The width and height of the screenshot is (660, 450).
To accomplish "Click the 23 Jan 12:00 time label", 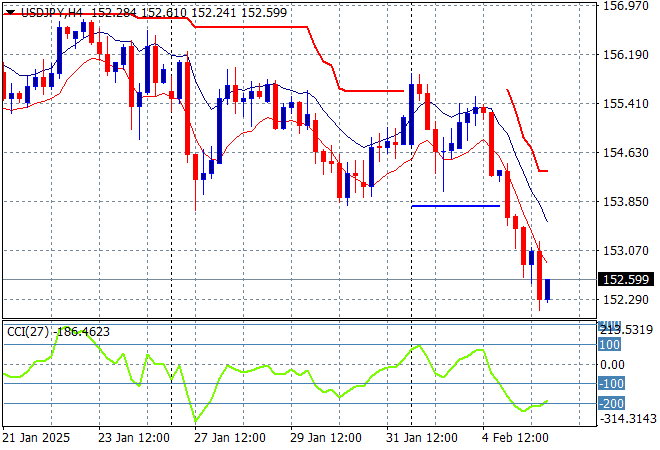I will (x=134, y=438).
